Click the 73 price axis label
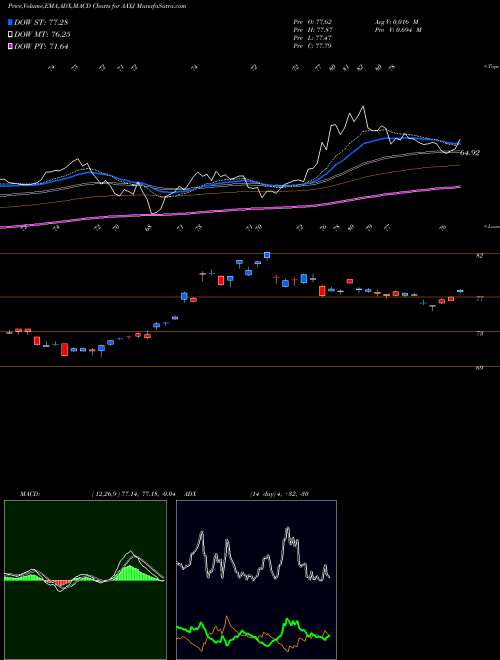This screenshot has height=660, width=500. click(x=480, y=333)
